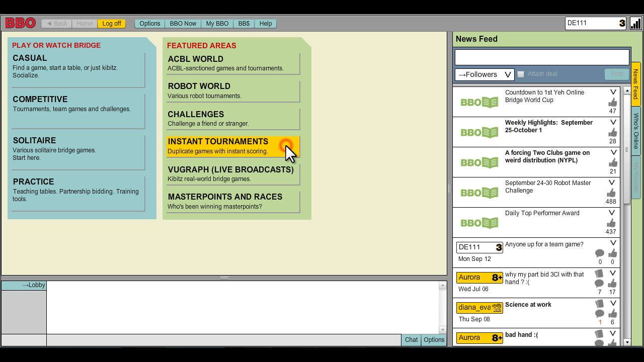Open the Options menu in top toolbar

(x=150, y=24)
